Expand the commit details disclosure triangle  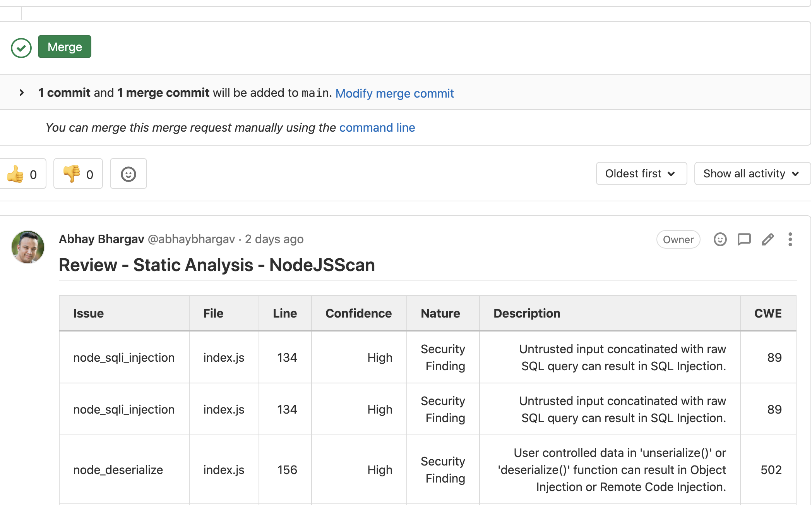click(x=21, y=93)
